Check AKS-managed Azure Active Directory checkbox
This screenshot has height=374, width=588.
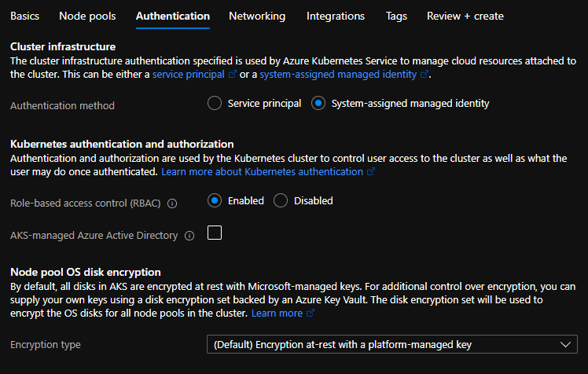(215, 233)
